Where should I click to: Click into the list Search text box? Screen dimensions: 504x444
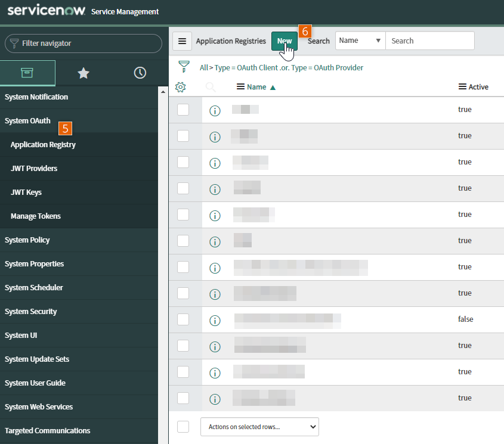pyautogui.click(x=430, y=41)
